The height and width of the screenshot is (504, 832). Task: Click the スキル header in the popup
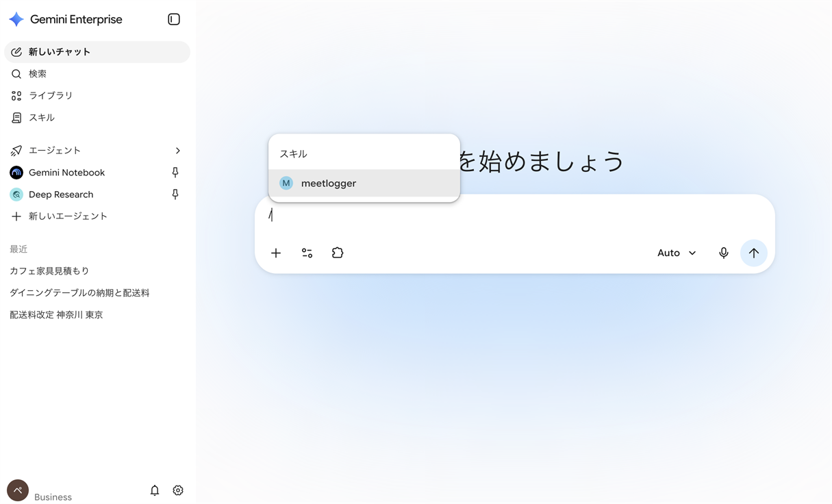click(293, 154)
